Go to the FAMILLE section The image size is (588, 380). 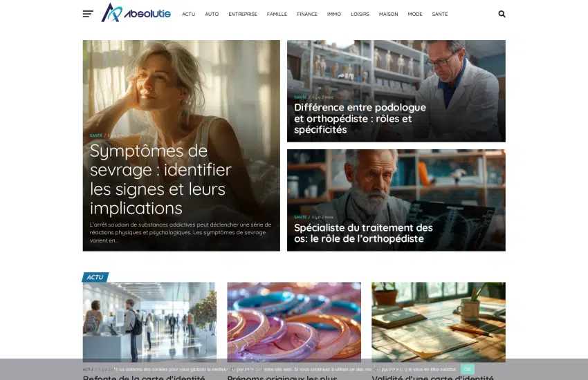277,15
